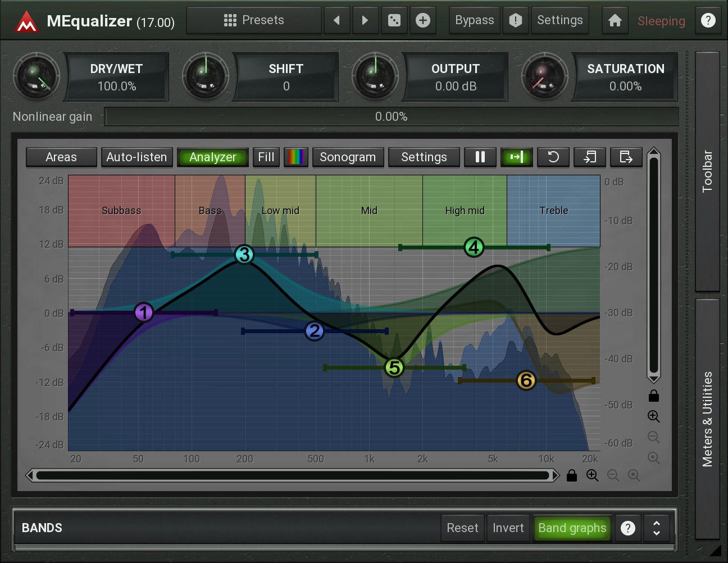
Task: Click the help question mark in top bar
Action: click(x=708, y=21)
